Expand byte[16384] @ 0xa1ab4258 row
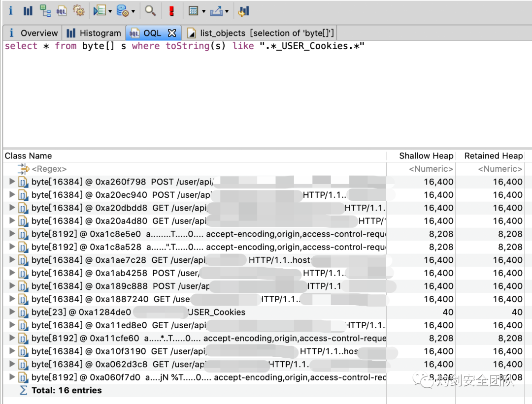Viewport: 532px width, 404px height. tap(12, 273)
